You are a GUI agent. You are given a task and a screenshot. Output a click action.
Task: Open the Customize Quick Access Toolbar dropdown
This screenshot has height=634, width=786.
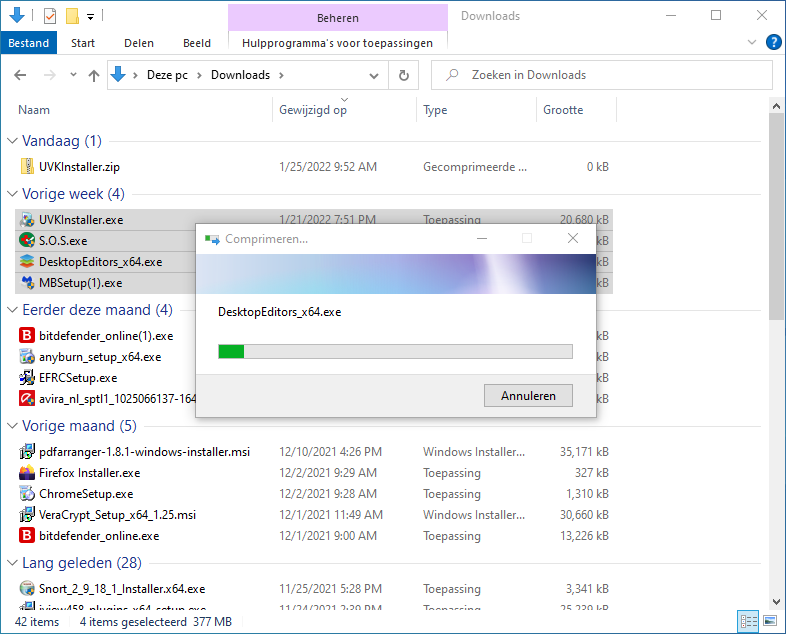coord(90,16)
